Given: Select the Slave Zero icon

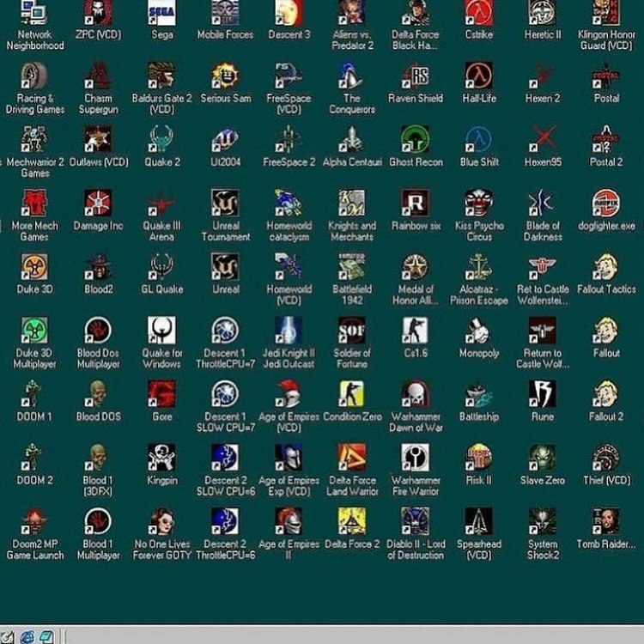Looking at the screenshot, I should click(x=542, y=458).
